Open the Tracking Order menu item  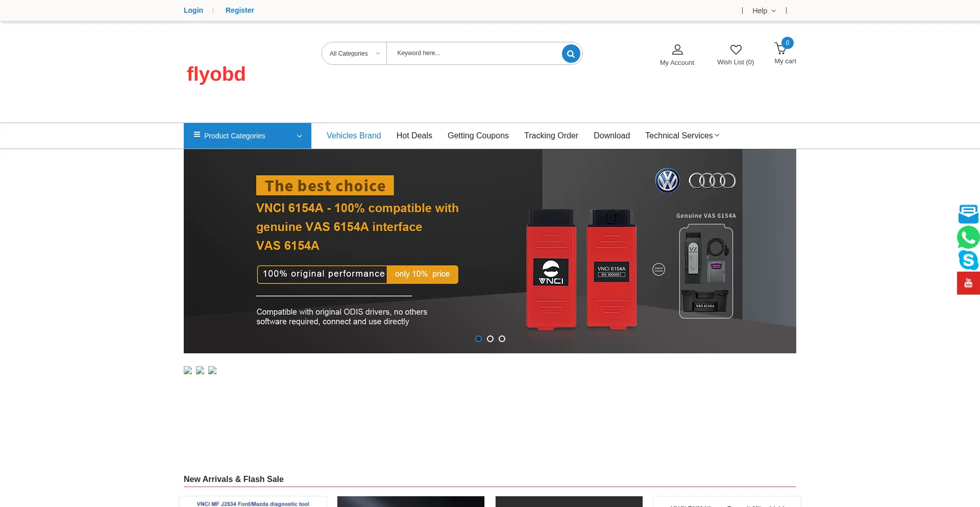click(x=551, y=135)
